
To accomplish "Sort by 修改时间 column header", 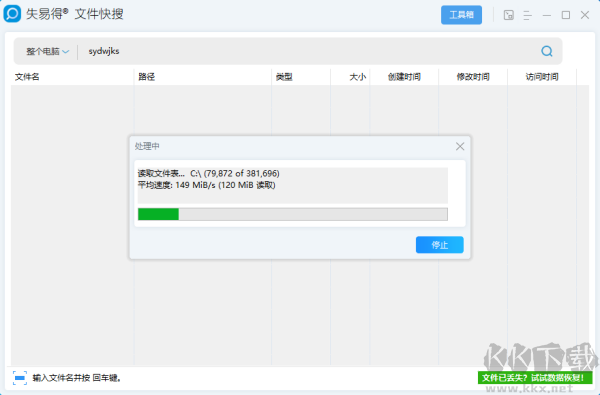I will point(473,77).
